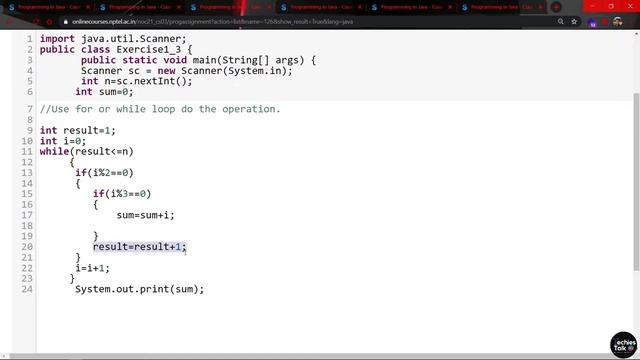The height and width of the screenshot is (360, 640).
Task: Click the padlock site info icon
Action: (65, 22)
